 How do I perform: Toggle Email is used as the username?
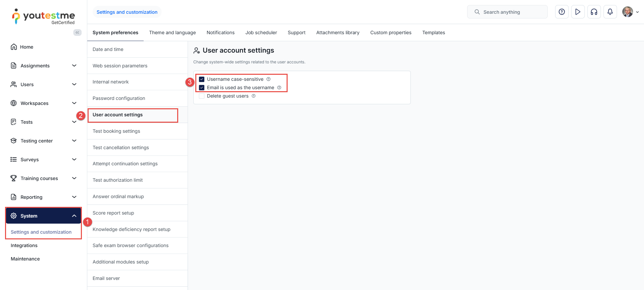tap(202, 88)
